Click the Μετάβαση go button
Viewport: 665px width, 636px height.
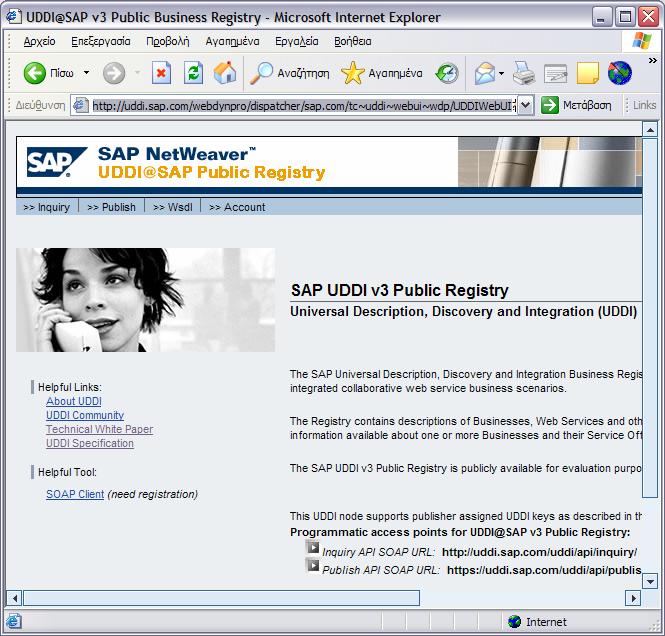pyautogui.click(x=577, y=105)
